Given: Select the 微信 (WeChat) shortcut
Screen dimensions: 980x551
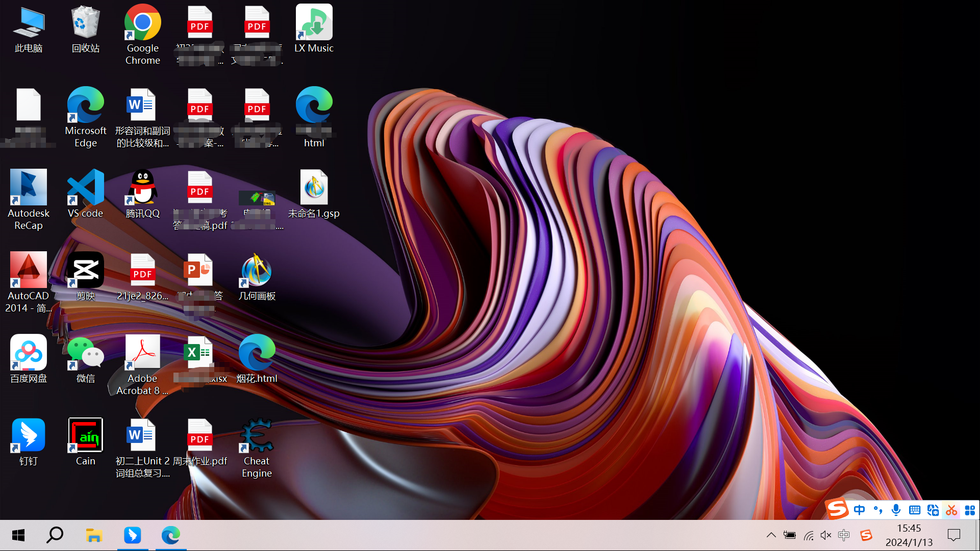Looking at the screenshot, I should [86, 359].
